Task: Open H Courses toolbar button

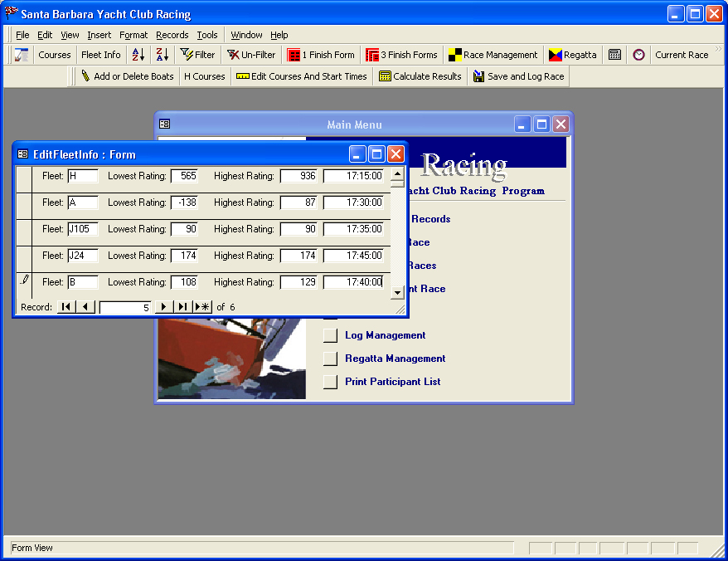Action: (204, 76)
